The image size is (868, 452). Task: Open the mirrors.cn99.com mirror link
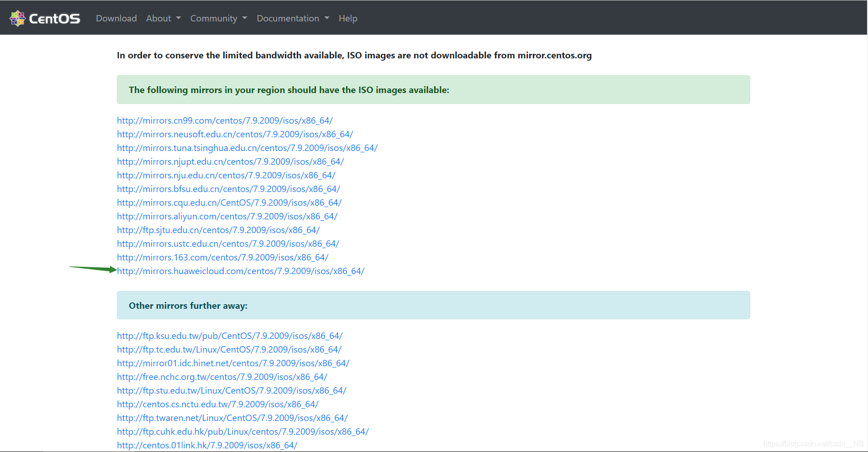click(225, 120)
